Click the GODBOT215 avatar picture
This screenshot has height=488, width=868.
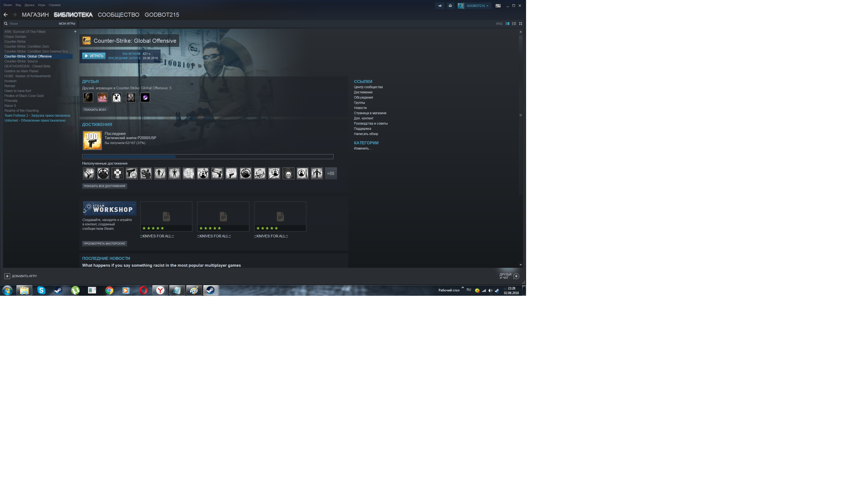[461, 6]
